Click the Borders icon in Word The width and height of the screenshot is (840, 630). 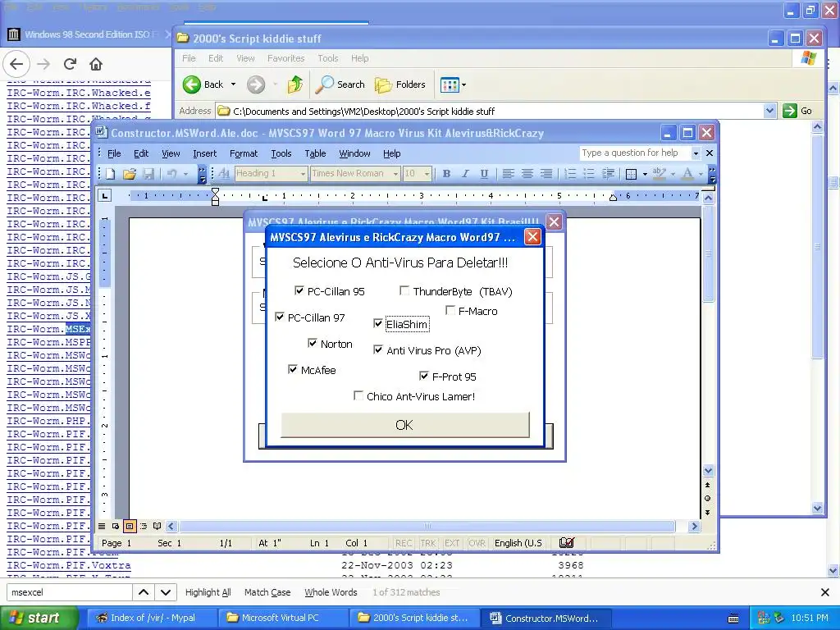[x=631, y=174]
